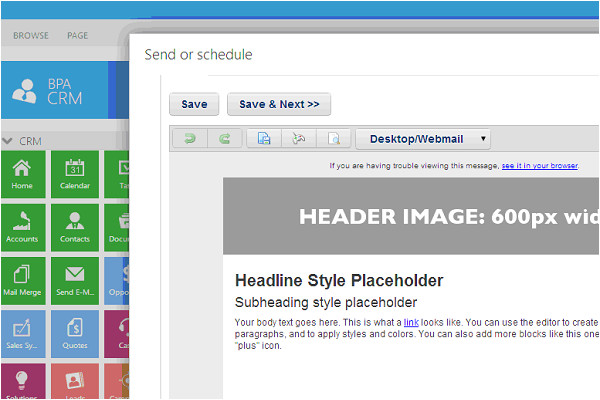Click the preview page icon in toolbar
The height and width of the screenshot is (400, 600).
334,139
